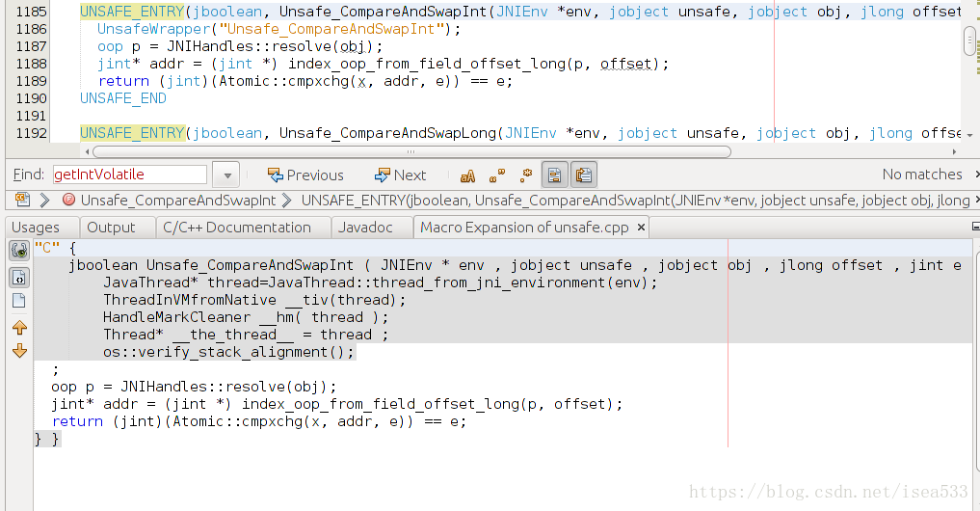Click os::verify_stack_alignment() in expansion

pyautogui.click(x=228, y=352)
